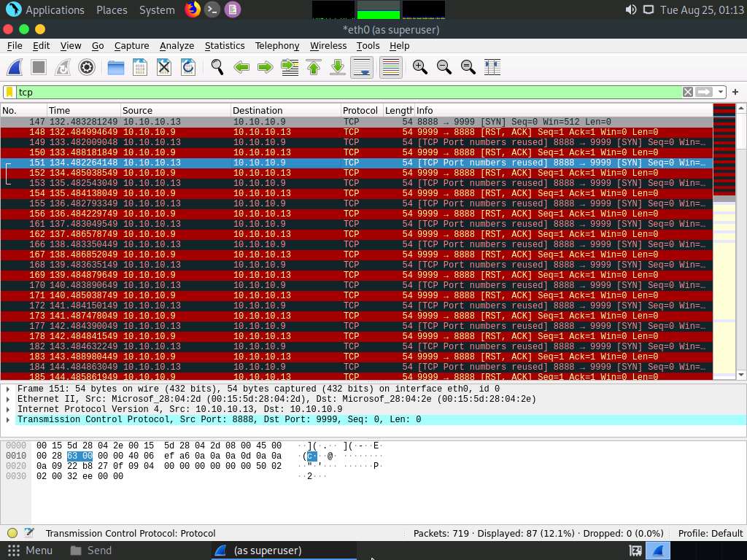This screenshot has height=560, width=747.
Task: Open capture options gear icon
Action: [87, 67]
